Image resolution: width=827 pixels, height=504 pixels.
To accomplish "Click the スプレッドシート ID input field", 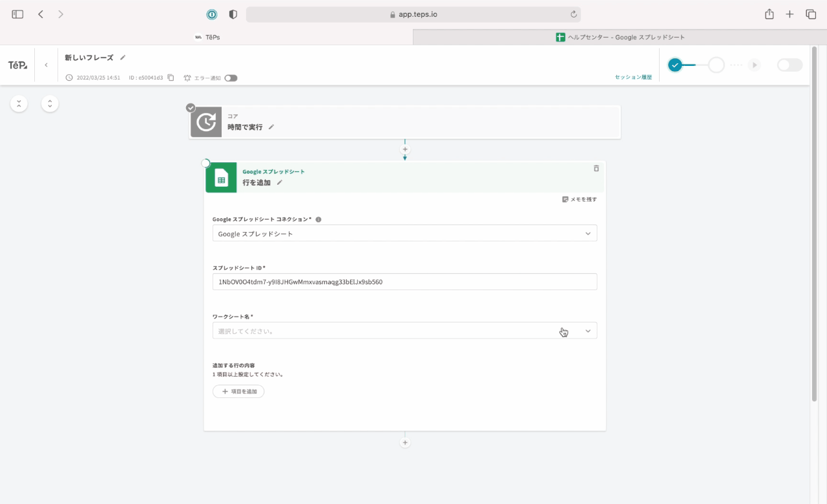I will [x=404, y=282].
